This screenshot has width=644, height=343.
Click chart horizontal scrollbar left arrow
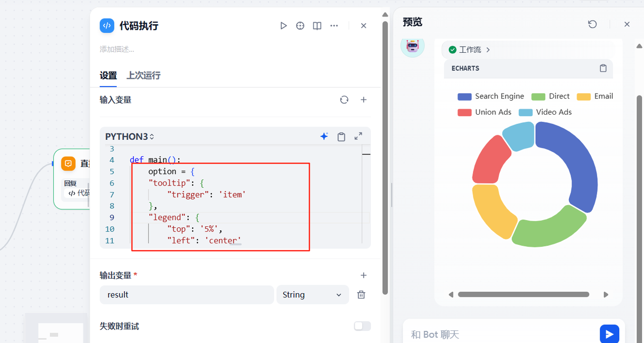click(451, 295)
